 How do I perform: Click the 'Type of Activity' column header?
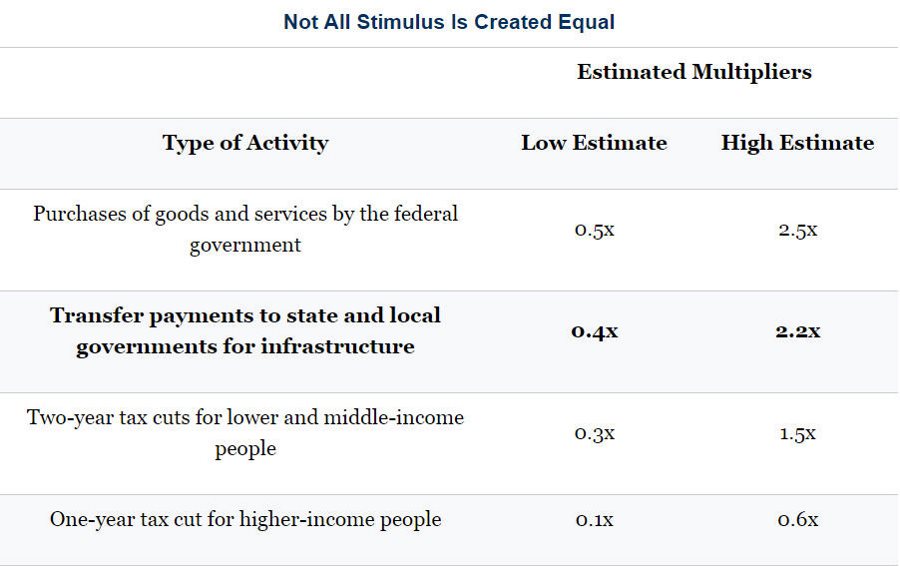(x=245, y=143)
